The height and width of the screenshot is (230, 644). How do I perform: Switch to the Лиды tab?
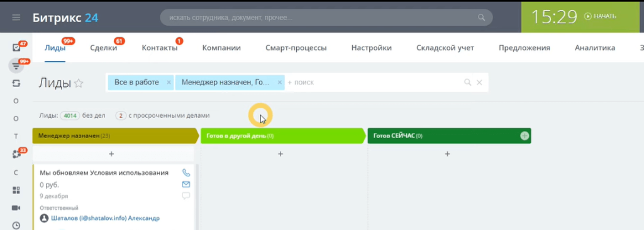(55, 48)
